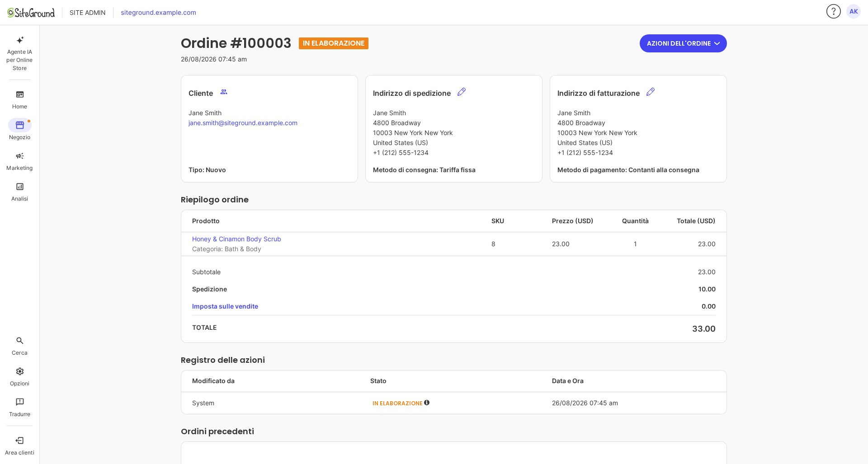Open the Analisi analytics section
Screen dimensions: 868x464
coord(19,192)
